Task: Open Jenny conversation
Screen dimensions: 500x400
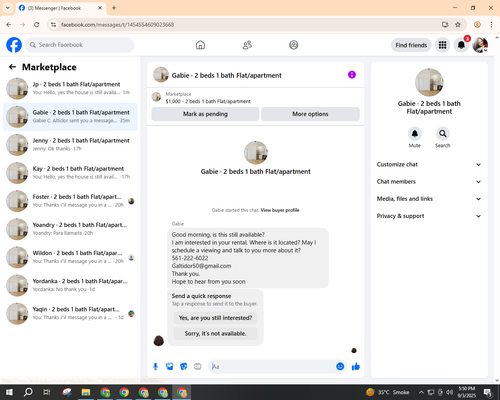Action: pos(70,145)
